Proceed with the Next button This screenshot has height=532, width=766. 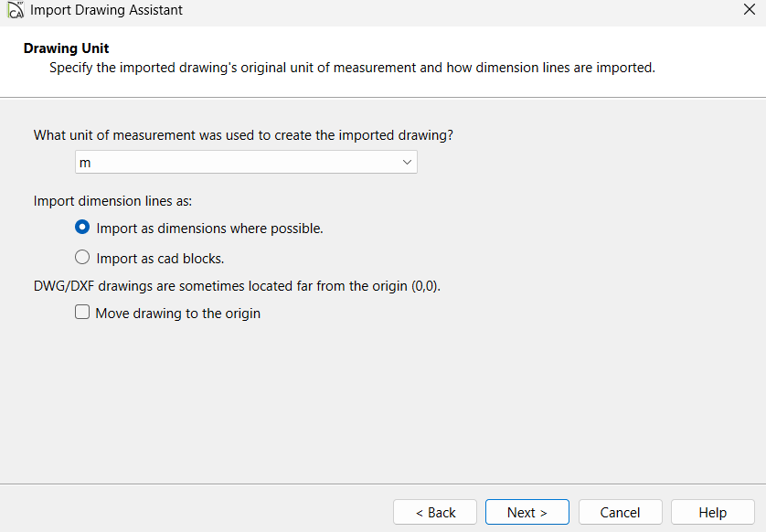point(527,512)
